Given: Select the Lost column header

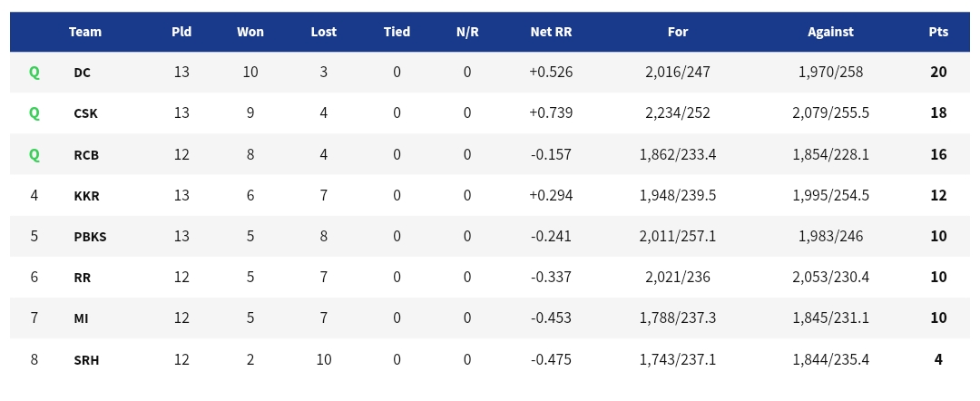Looking at the screenshot, I should [x=324, y=32].
